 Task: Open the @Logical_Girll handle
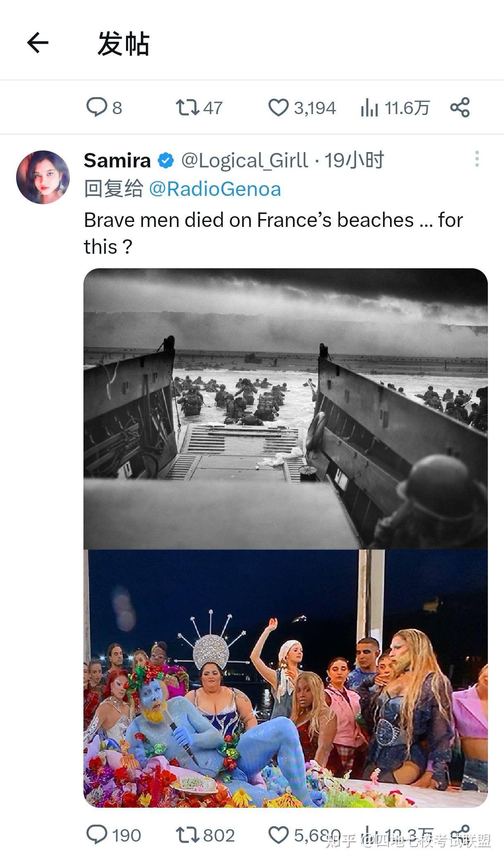tap(245, 160)
